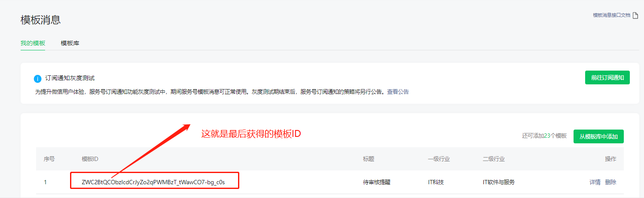644x198 pixels.
Task: Click the 二级行业 column header
Action: pos(494,159)
